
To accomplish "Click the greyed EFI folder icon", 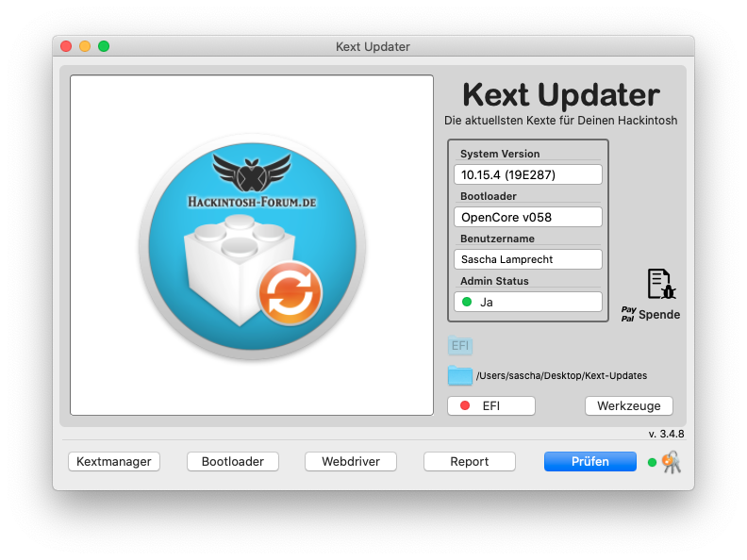I will [x=459, y=345].
